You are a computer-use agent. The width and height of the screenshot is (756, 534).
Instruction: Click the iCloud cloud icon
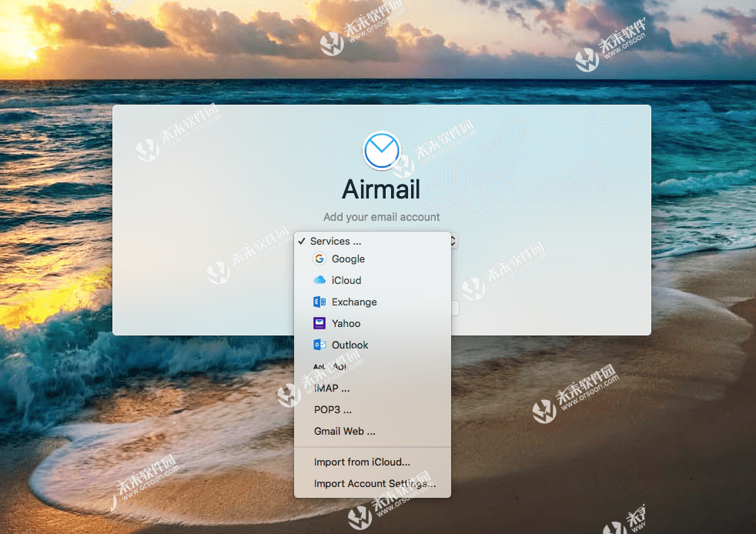[x=319, y=280]
